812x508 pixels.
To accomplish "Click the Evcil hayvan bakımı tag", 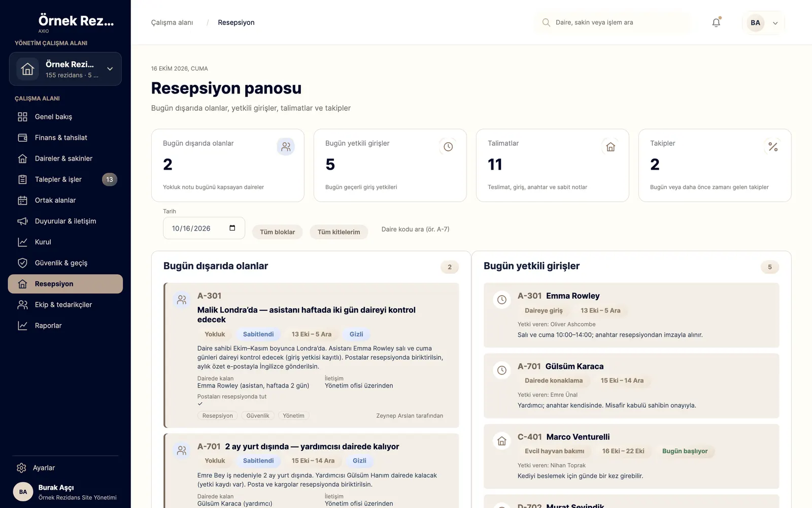I will click(x=554, y=451).
